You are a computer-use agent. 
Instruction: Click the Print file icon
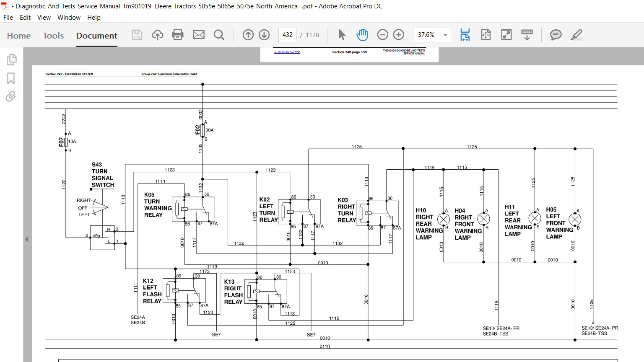(x=178, y=35)
